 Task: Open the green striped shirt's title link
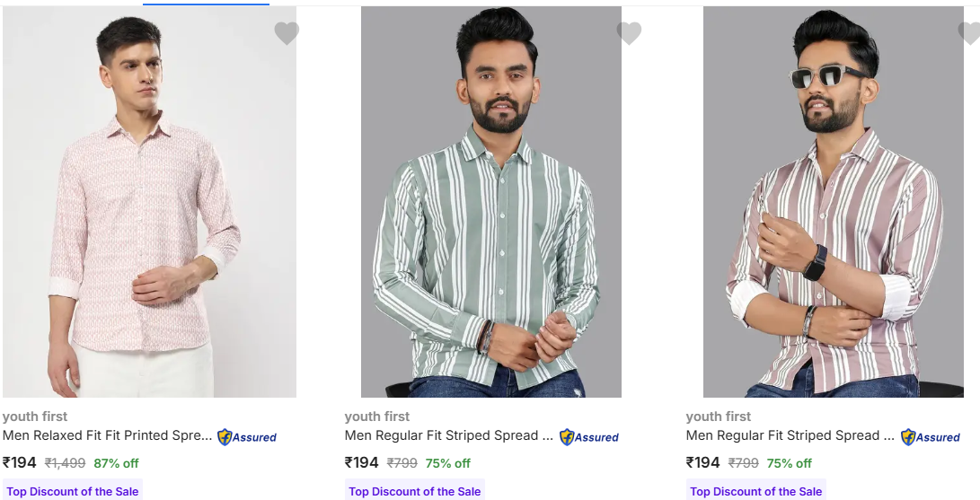coord(449,435)
